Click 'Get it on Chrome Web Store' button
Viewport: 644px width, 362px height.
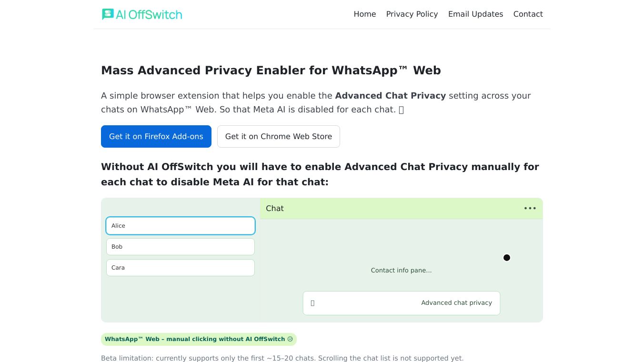278,136
